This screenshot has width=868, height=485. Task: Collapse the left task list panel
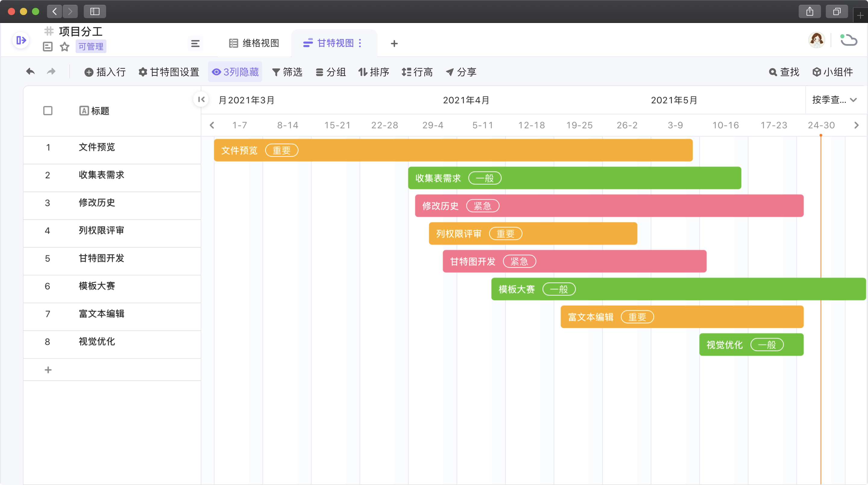(201, 99)
